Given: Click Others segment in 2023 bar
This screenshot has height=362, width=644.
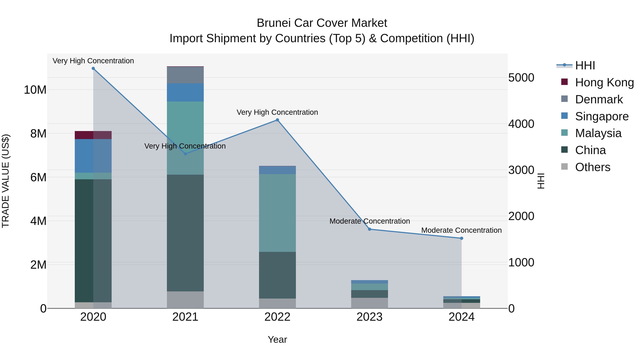Looking at the screenshot, I should (370, 303).
